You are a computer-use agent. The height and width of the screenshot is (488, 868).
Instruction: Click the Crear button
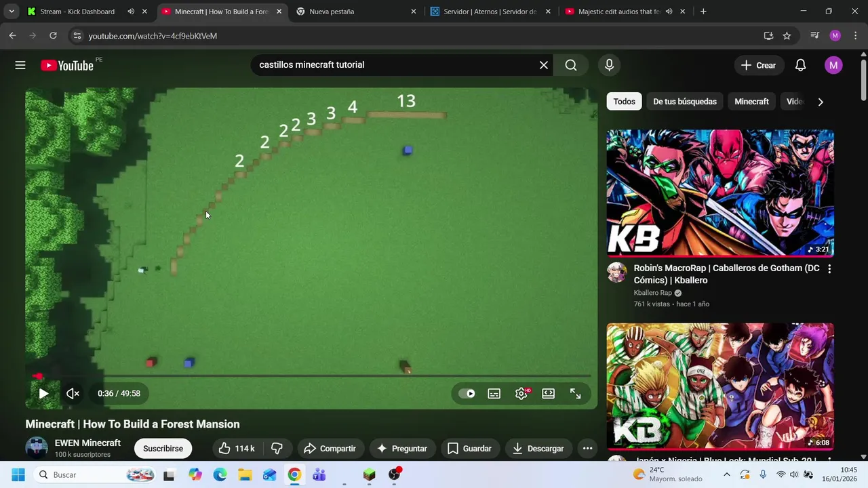pyautogui.click(x=759, y=65)
